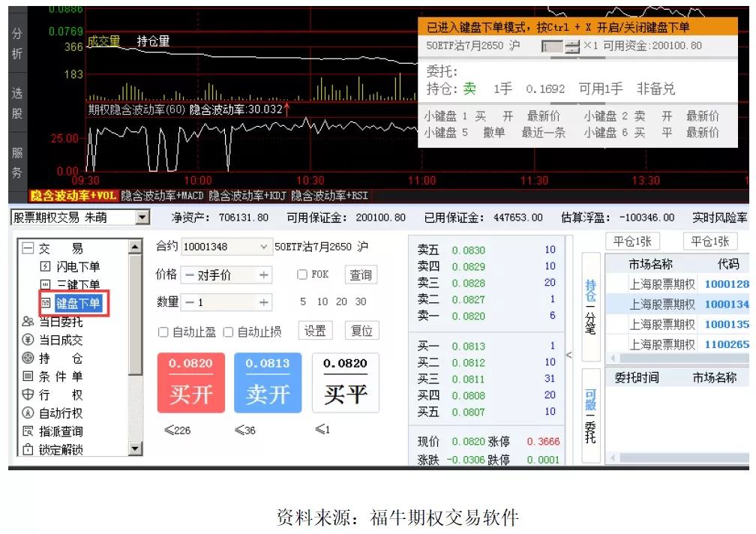Increase price with the plus button
This screenshot has width=756, height=534.
click(x=264, y=275)
